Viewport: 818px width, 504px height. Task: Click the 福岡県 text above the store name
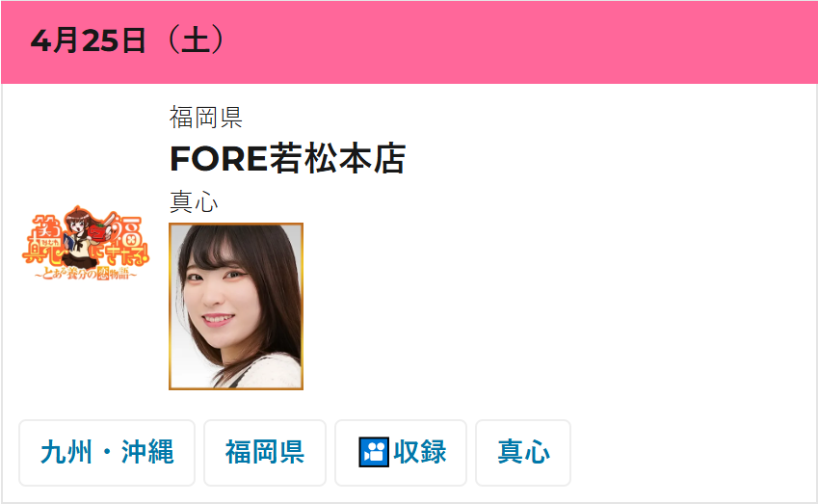(205, 117)
